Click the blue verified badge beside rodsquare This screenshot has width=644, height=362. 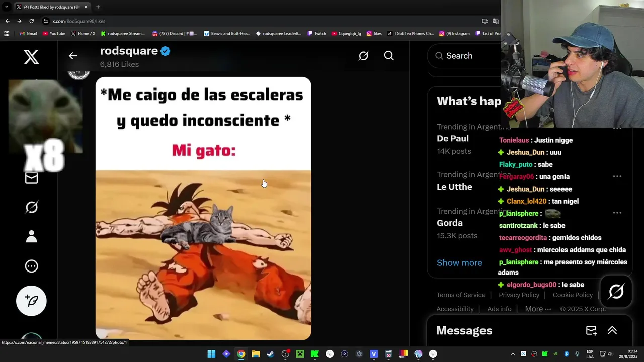point(165,51)
